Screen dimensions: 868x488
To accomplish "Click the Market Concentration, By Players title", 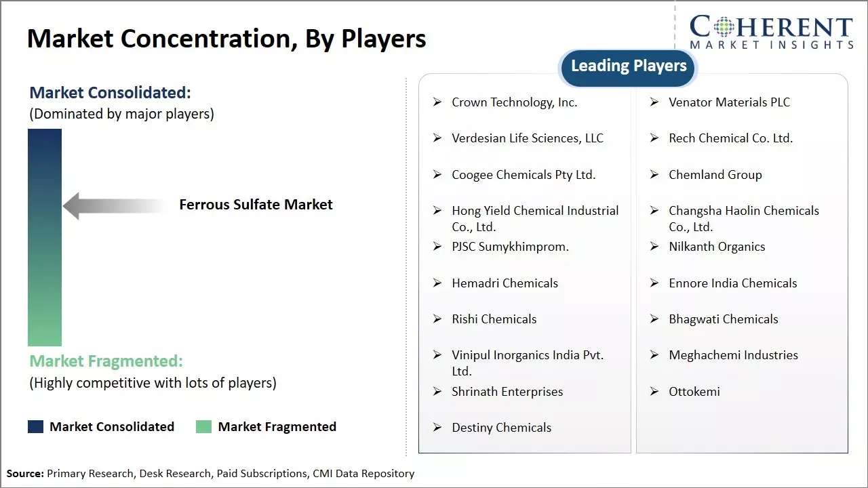I will (226, 38).
